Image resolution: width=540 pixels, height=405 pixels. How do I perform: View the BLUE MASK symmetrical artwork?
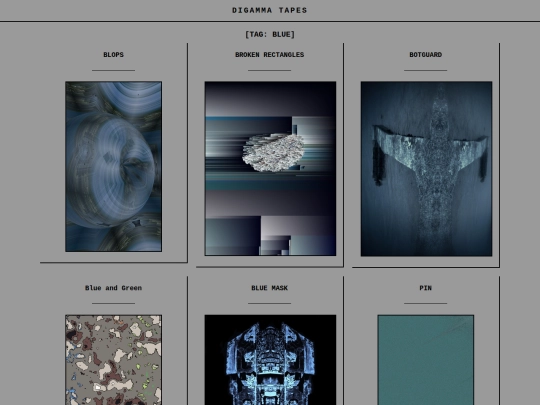click(270, 360)
